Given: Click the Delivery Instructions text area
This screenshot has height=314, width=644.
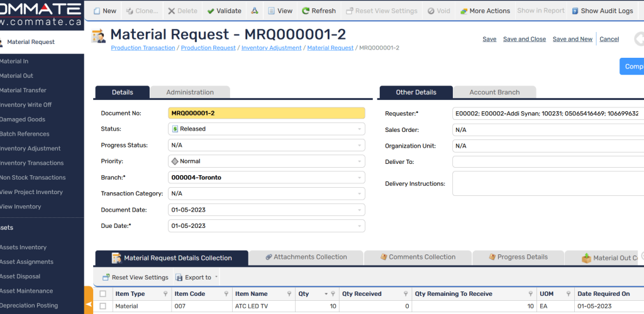Looking at the screenshot, I should tap(548, 183).
